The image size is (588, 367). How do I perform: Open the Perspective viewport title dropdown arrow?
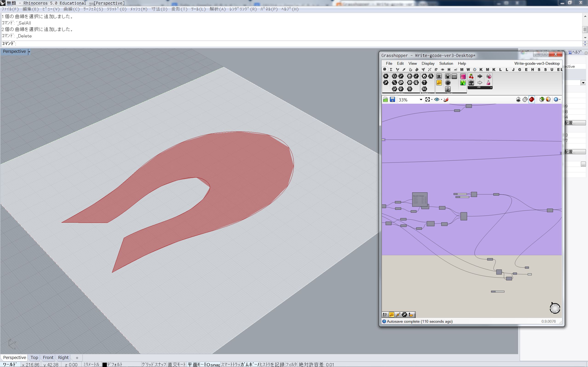point(29,52)
